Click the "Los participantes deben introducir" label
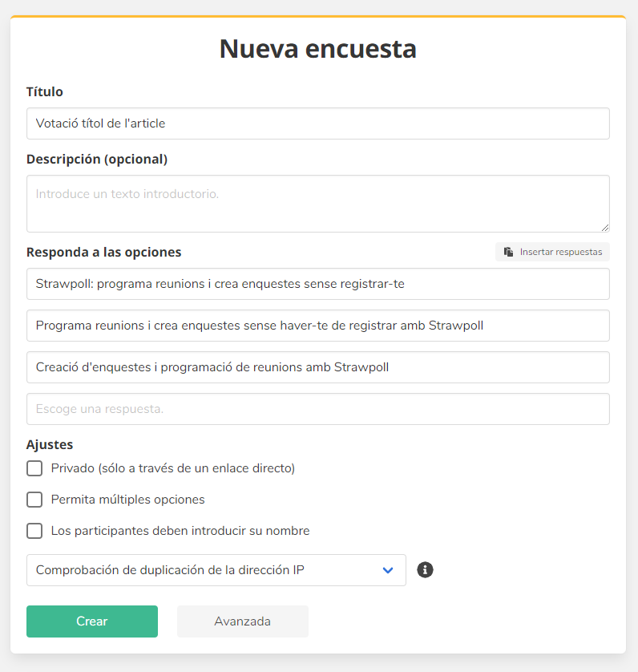The height and width of the screenshot is (672, 638). [180, 531]
